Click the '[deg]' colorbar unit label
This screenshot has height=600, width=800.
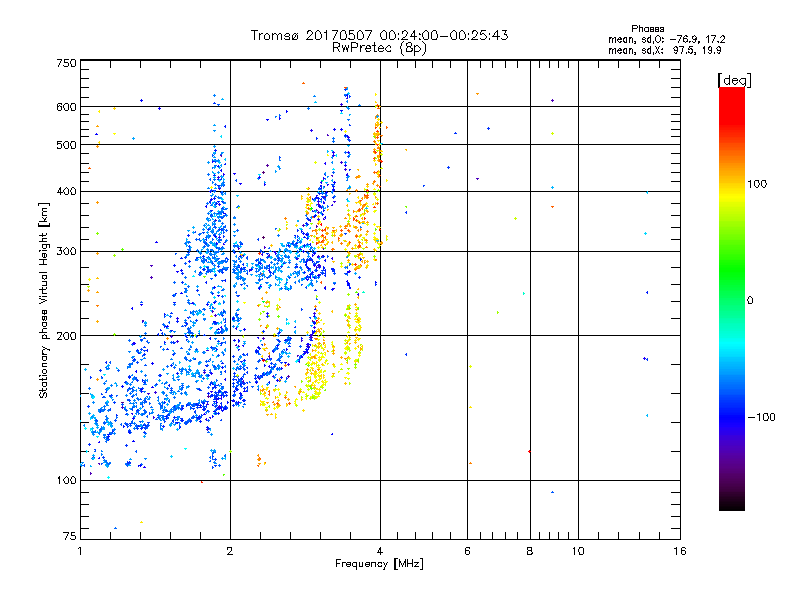(x=734, y=80)
